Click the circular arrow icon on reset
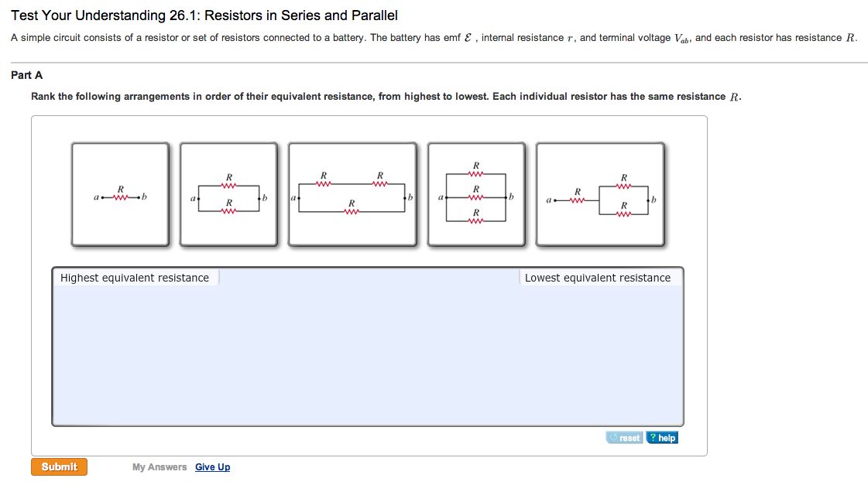This screenshot has width=868, height=492. (612, 437)
